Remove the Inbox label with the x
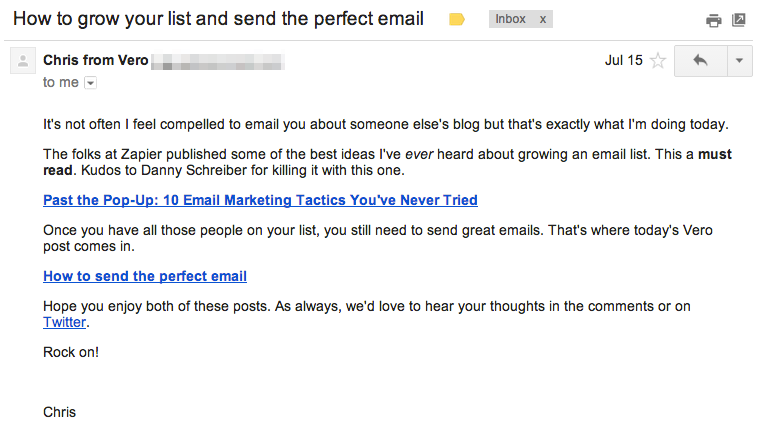 pyautogui.click(x=543, y=19)
